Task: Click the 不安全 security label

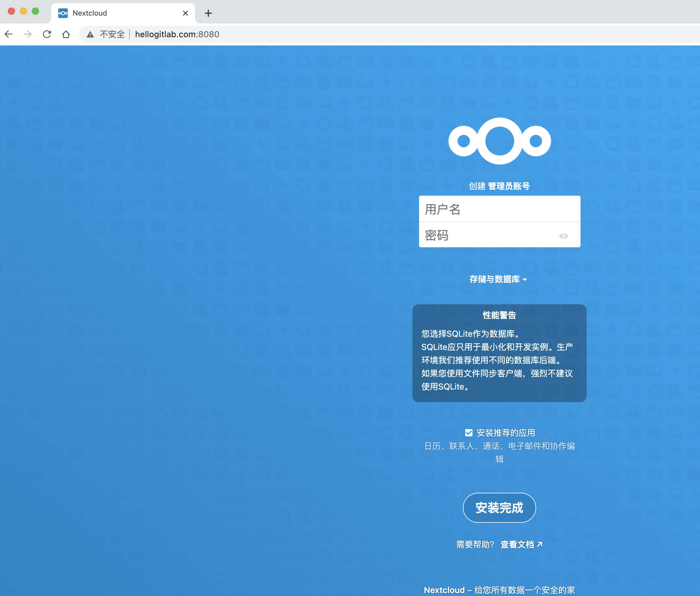Action: 112,35
